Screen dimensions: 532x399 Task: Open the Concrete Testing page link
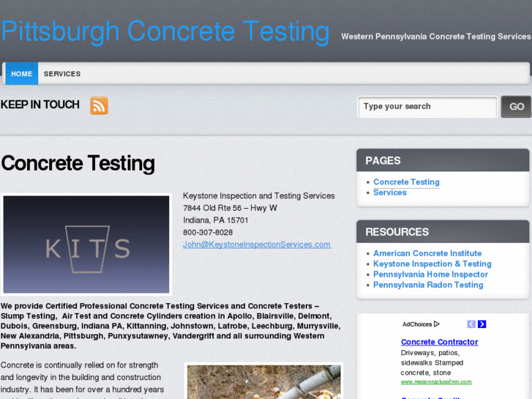pyautogui.click(x=406, y=182)
